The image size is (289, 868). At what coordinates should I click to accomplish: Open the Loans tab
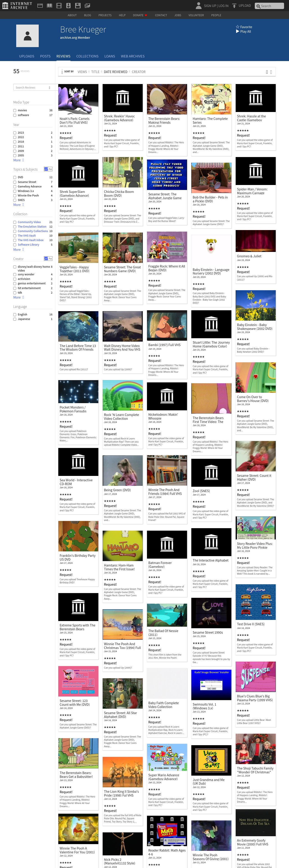(110, 56)
